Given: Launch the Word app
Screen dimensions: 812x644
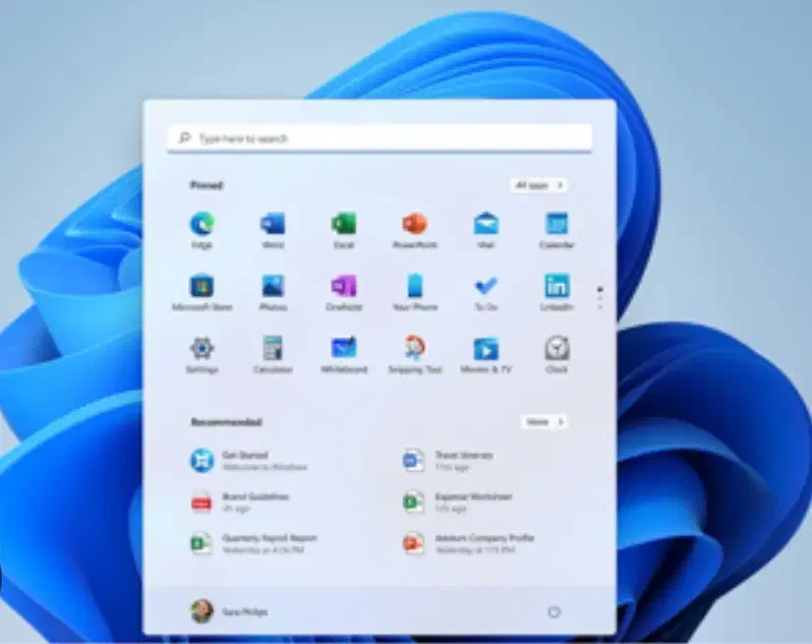Looking at the screenshot, I should tap(272, 225).
